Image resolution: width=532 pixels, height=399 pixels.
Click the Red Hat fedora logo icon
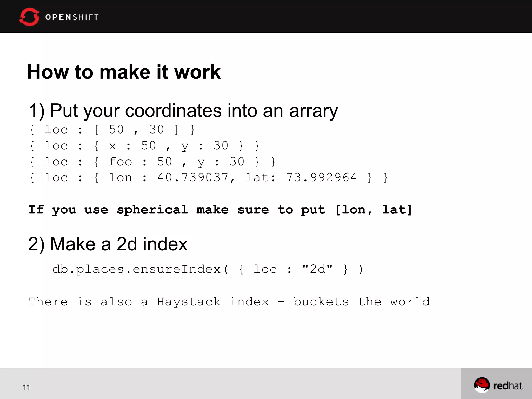coord(482,385)
